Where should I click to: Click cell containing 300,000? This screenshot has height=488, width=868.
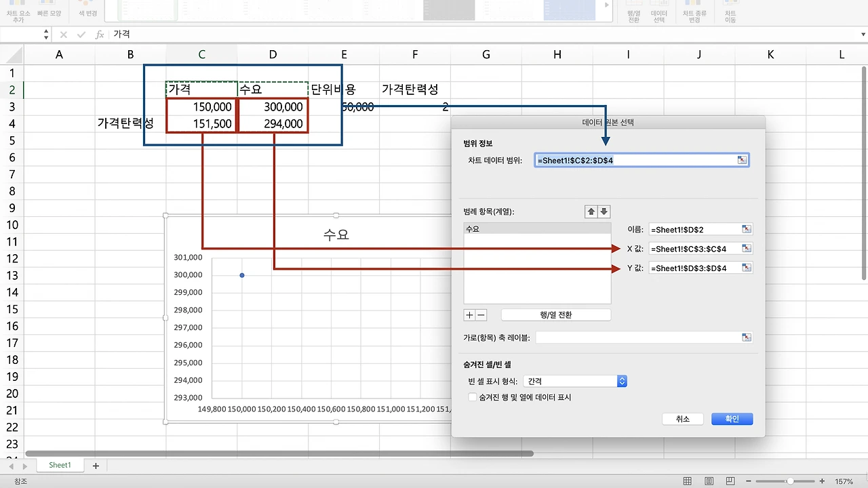pos(273,107)
